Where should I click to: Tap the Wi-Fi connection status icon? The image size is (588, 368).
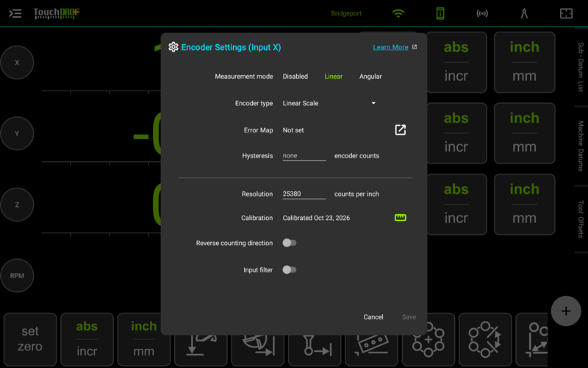(398, 13)
